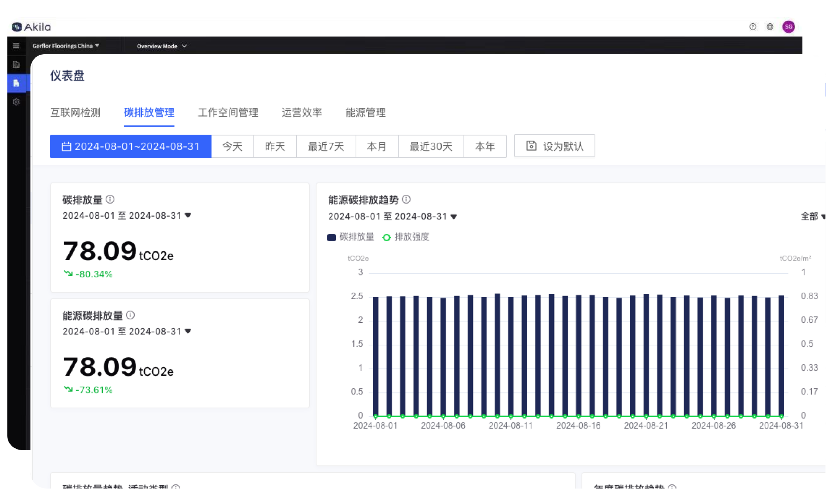
Task: Click the hamburger menu icon
Action: 16,46
